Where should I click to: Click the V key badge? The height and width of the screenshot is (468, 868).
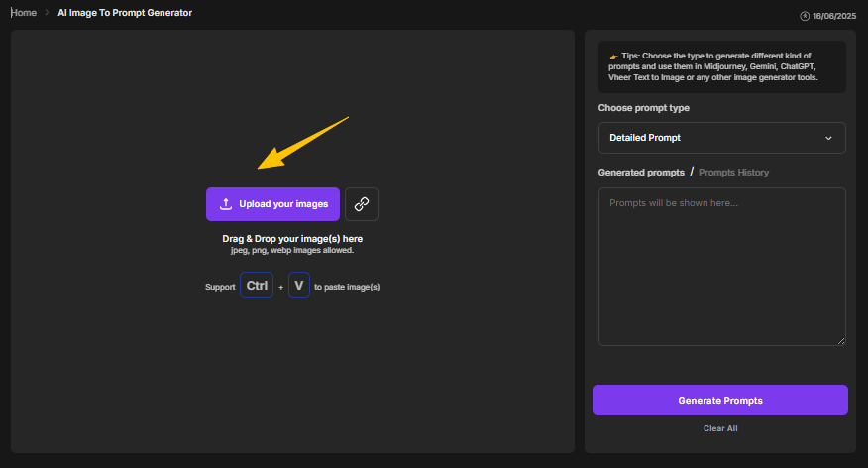(x=299, y=286)
